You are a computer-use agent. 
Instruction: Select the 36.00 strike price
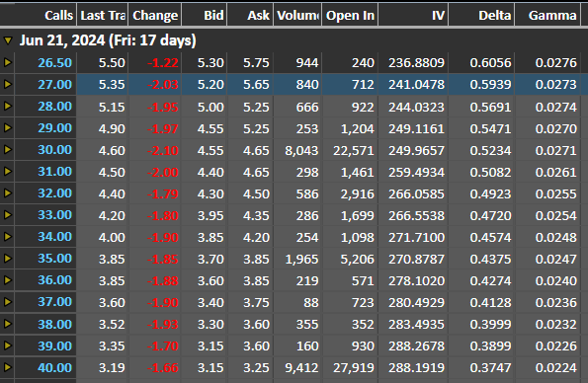(x=54, y=280)
